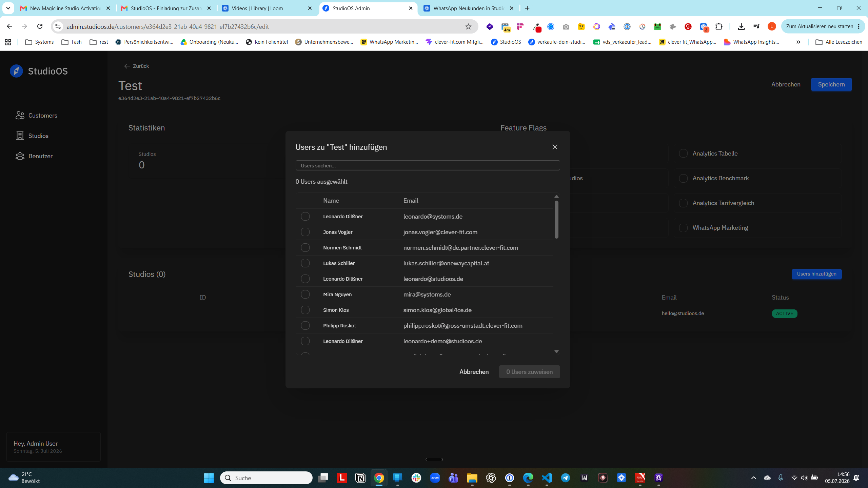Open ChatGPT app from the taskbar
The height and width of the screenshot is (488, 868).
click(491, 478)
